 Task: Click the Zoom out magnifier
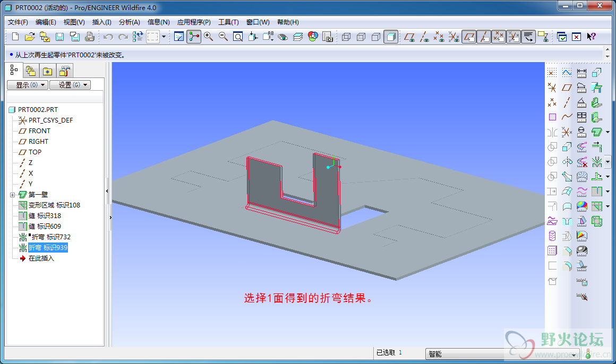[223, 37]
